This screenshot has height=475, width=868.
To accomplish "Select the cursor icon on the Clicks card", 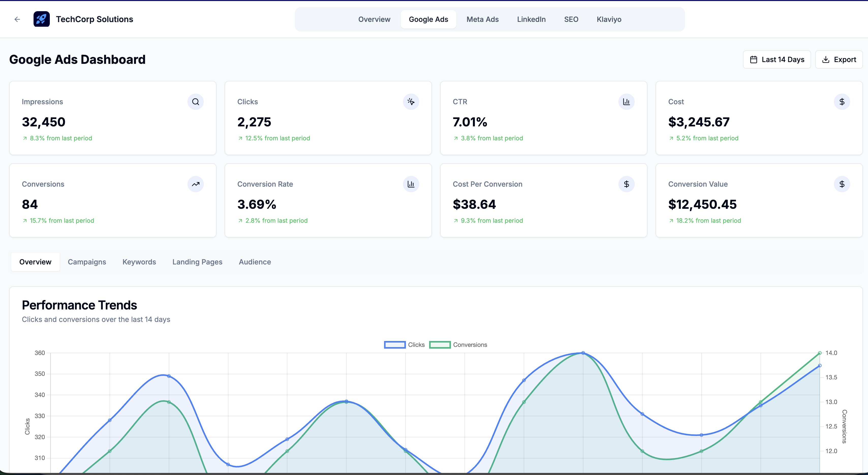I will click(x=411, y=101).
